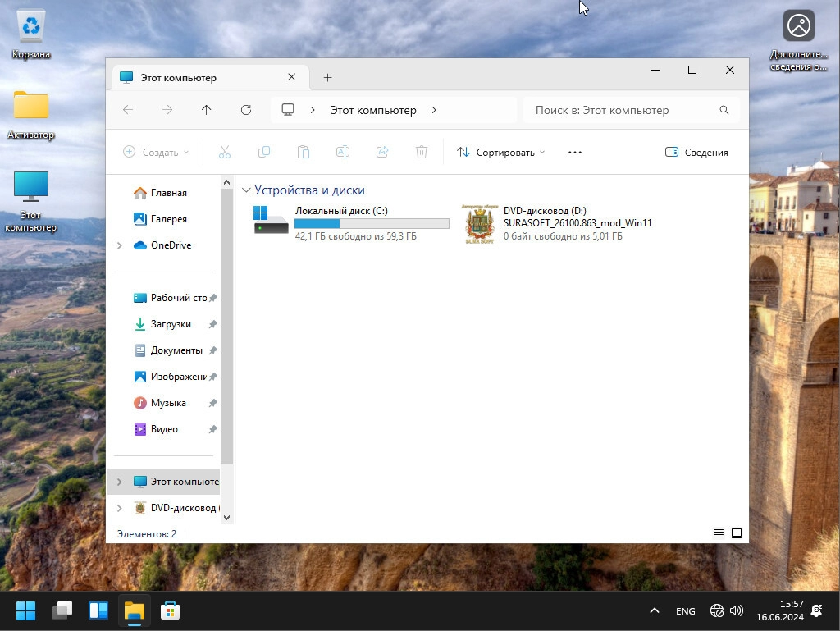Screen dimensions: 840x631
Task: Click the Share icon in toolbar
Action: point(382,152)
